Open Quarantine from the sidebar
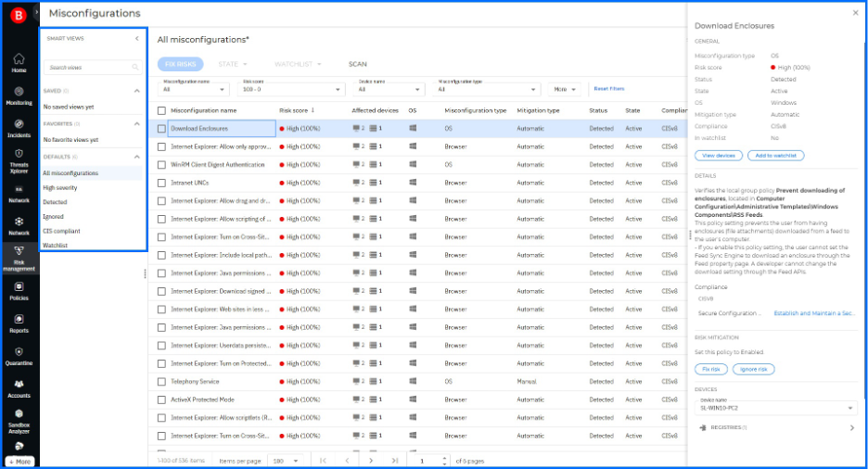868x469 pixels. [x=19, y=356]
